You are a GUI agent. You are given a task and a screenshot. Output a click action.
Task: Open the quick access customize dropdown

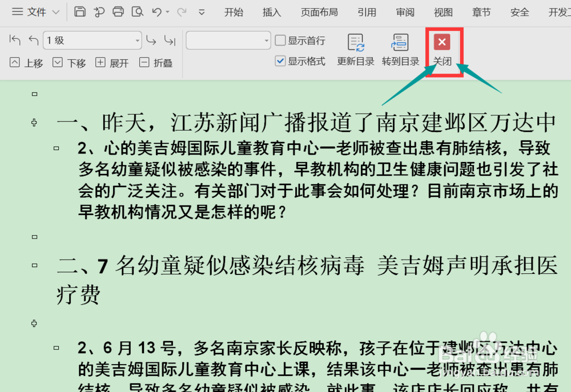point(202,13)
